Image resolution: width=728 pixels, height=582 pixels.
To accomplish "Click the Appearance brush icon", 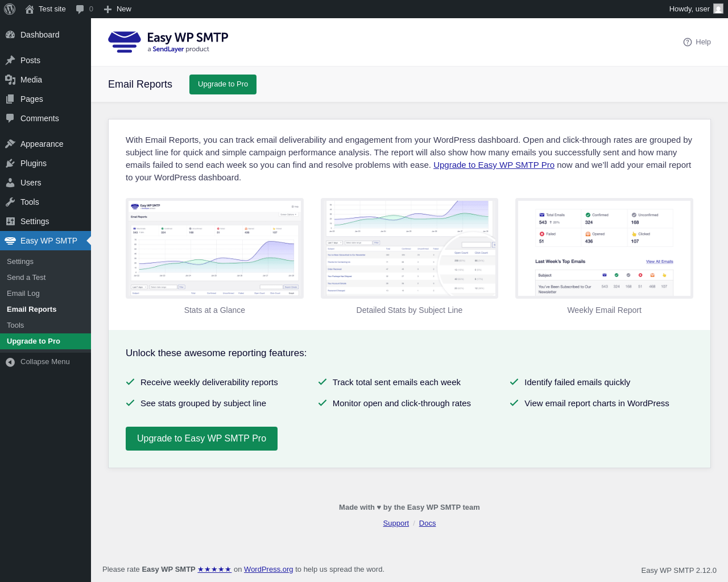I will (10, 144).
